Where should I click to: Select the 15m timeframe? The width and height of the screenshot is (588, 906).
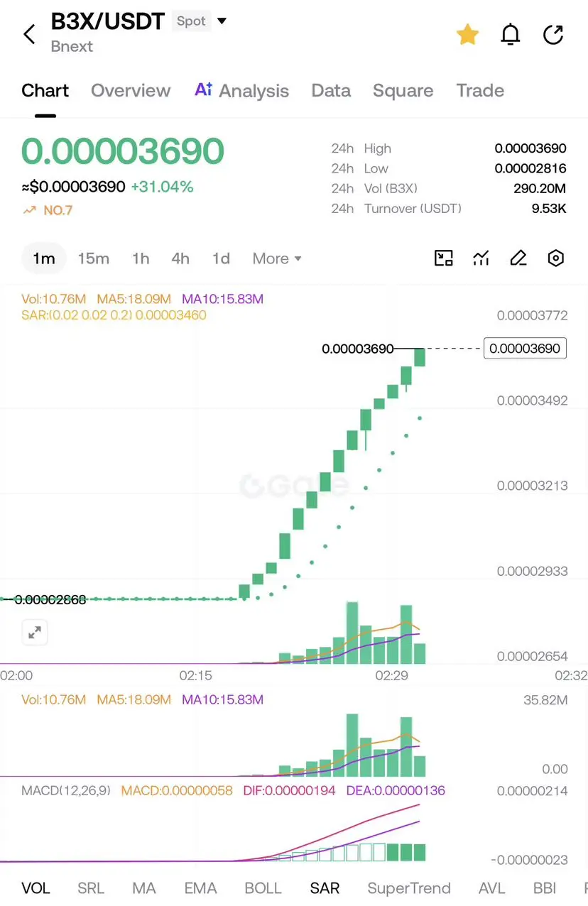pos(93,258)
